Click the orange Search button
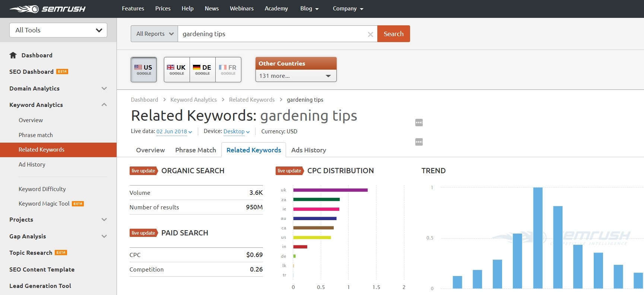This screenshot has height=295, width=644. (x=393, y=34)
